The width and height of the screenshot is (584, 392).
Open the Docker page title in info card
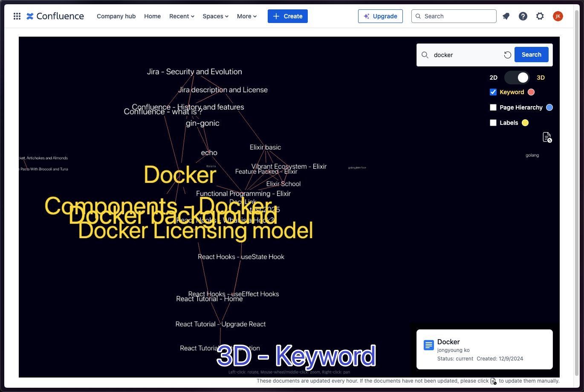click(x=448, y=342)
